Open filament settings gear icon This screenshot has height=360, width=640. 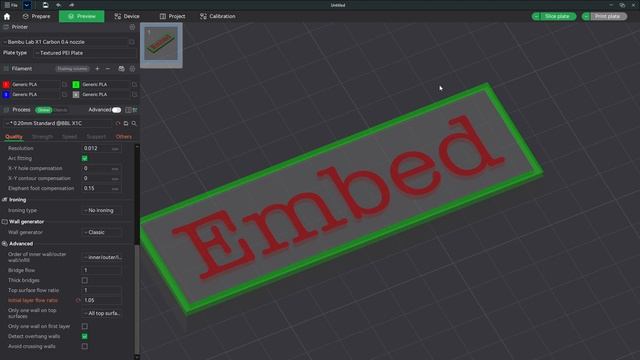pyautogui.click(x=132, y=69)
